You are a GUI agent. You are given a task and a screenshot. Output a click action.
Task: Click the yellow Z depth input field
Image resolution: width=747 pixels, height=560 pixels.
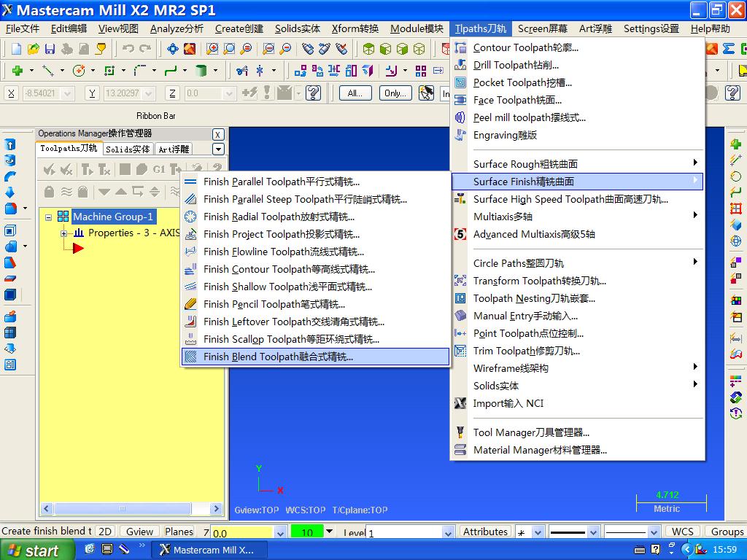[x=242, y=533]
